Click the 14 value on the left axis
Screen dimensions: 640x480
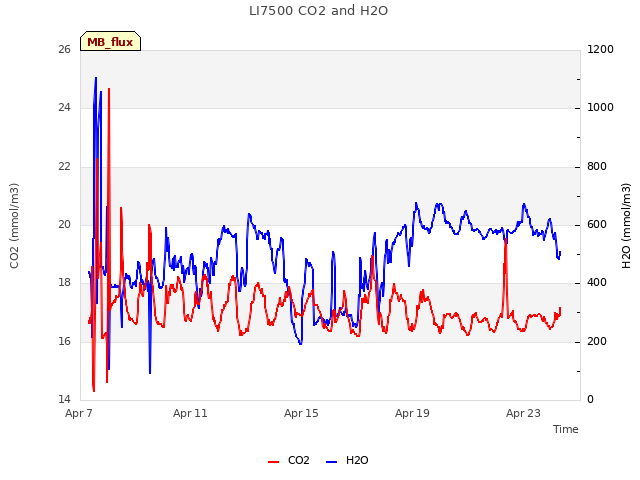(64, 399)
